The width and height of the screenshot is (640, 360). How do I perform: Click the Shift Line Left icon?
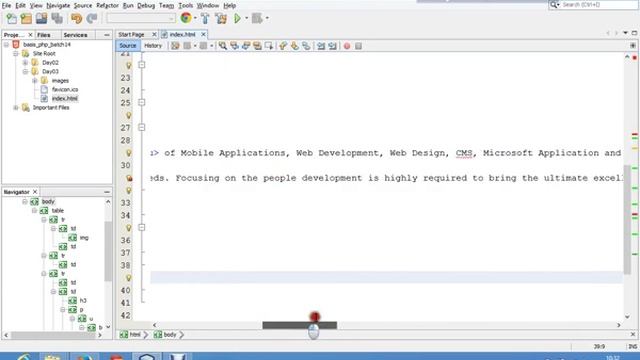pyautogui.click(x=321, y=46)
